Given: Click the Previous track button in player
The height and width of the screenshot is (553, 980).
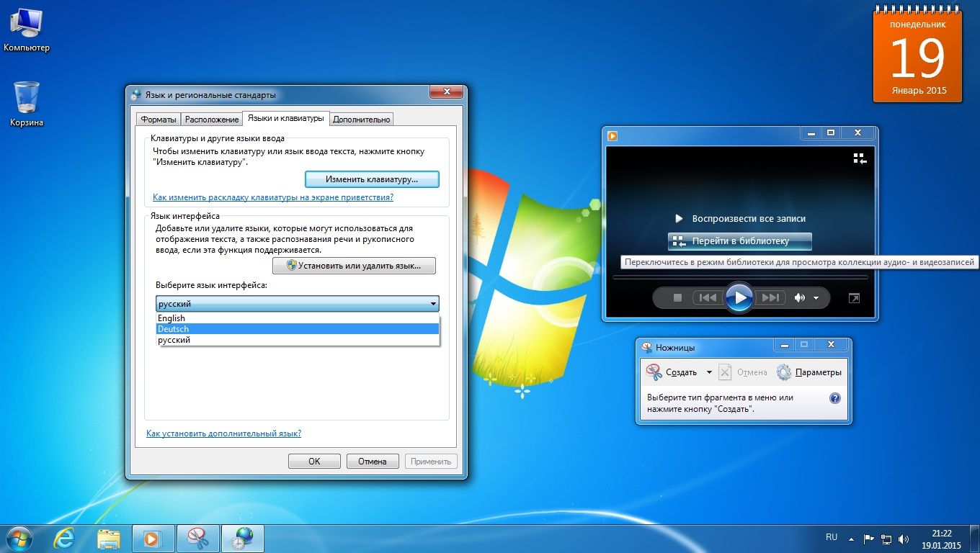Looking at the screenshot, I should [708, 297].
